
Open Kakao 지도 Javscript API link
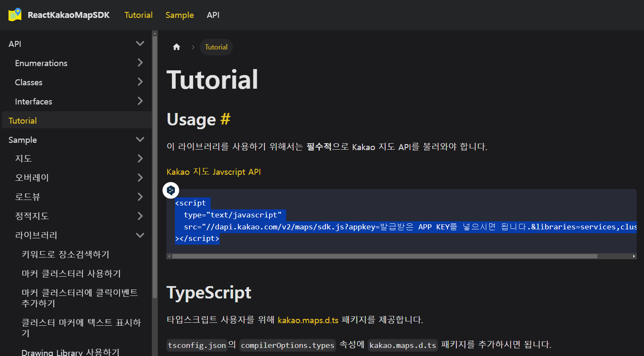click(214, 172)
